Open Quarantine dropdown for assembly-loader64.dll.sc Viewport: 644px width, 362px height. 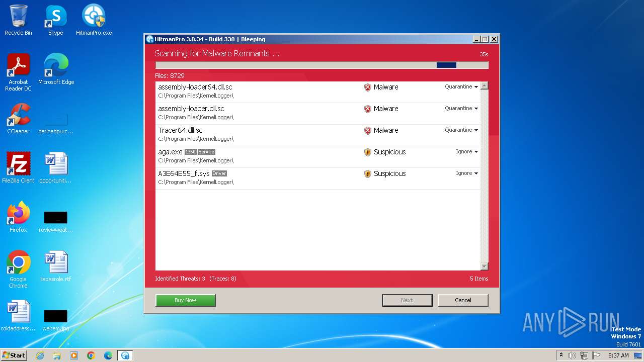pyautogui.click(x=461, y=86)
